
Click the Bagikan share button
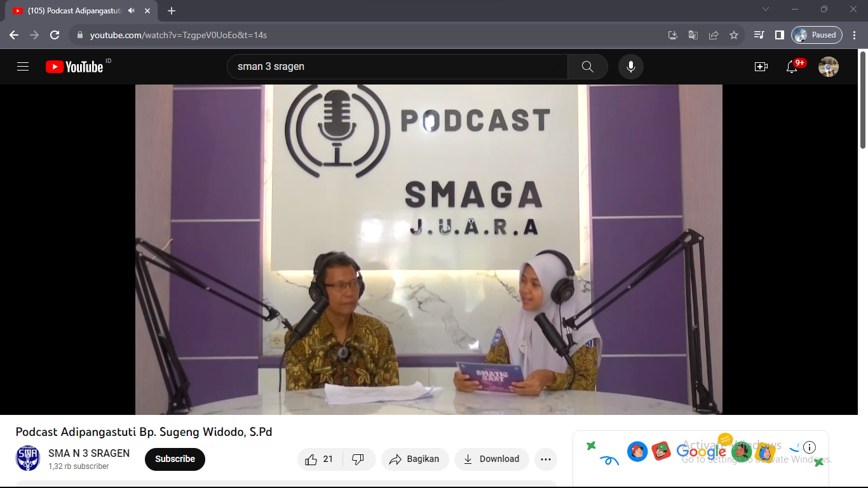(x=415, y=459)
